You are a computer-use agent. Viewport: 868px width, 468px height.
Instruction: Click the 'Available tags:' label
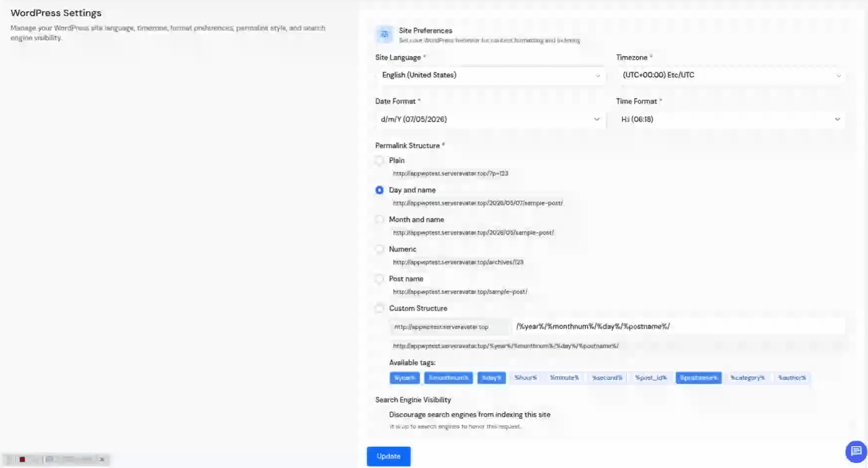pos(412,362)
